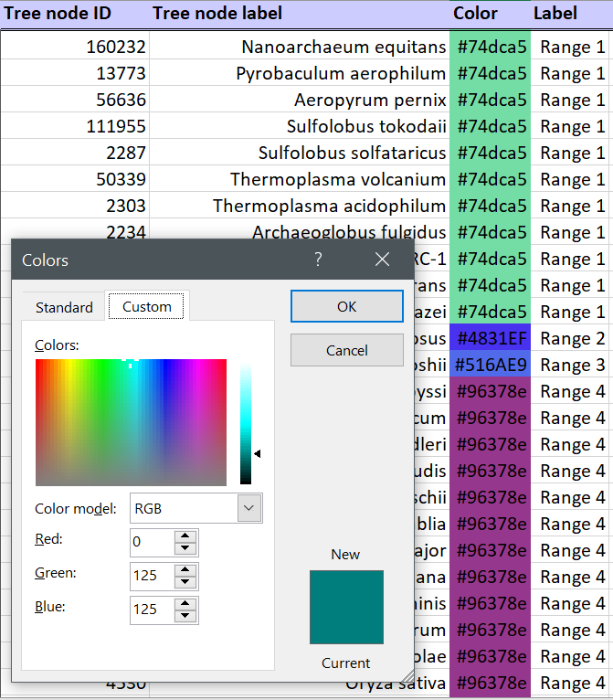Image resolution: width=613 pixels, height=700 pixels.
Task: Select the 'Aeropyrum pernix' cell
Action: [300, 100]
